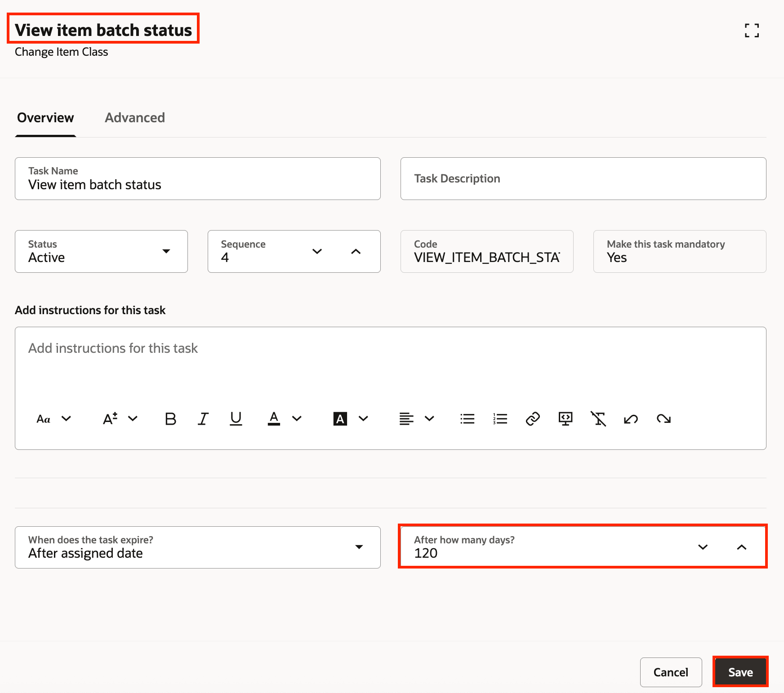Switch to the Advanced tab
Viewport: 784px width, 693px height.
pyautogui.click(x=134, y=118)
